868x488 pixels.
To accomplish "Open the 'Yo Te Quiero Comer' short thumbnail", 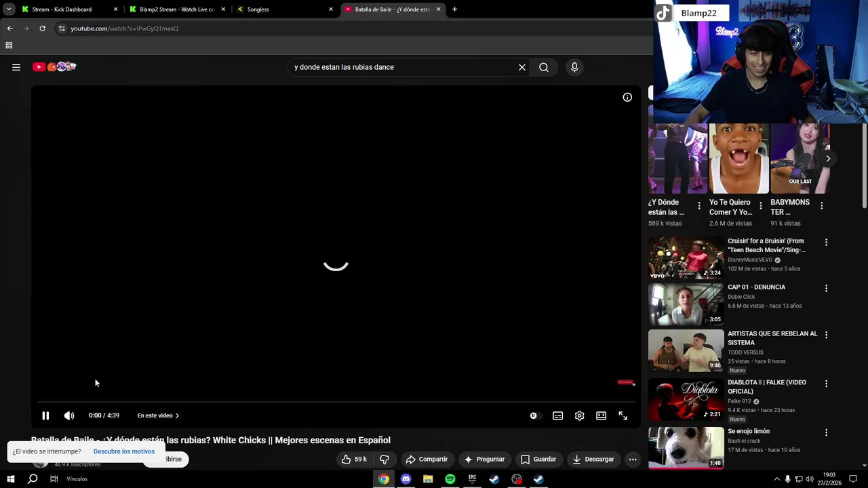I will pos(738,159).
